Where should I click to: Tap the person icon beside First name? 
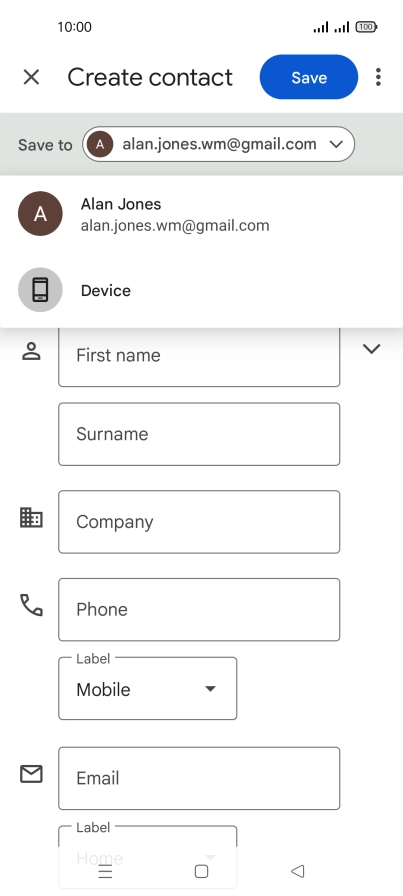pos(31,351)
